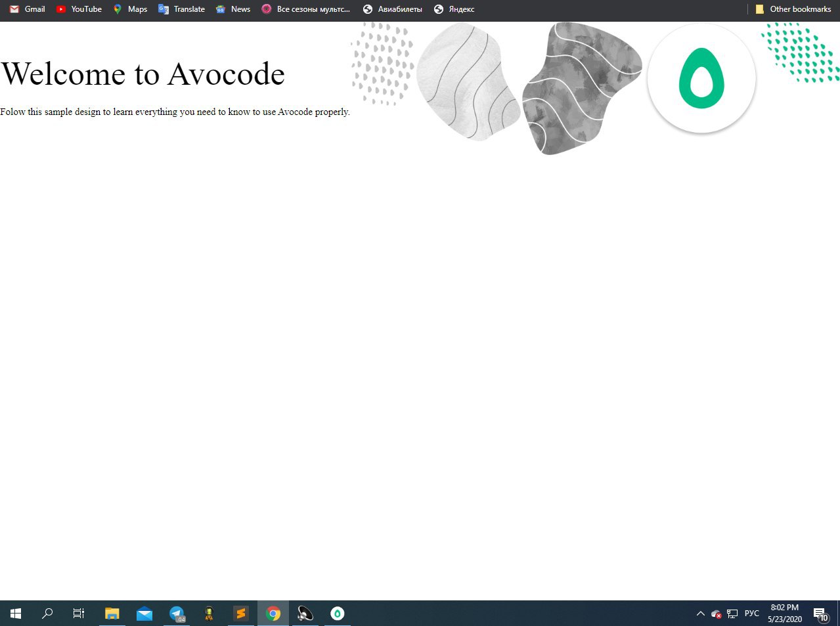This screenshot has height=626, width=840.
Task: Click the 'Folow this sample design' paragraph
Action: (175, 112)
